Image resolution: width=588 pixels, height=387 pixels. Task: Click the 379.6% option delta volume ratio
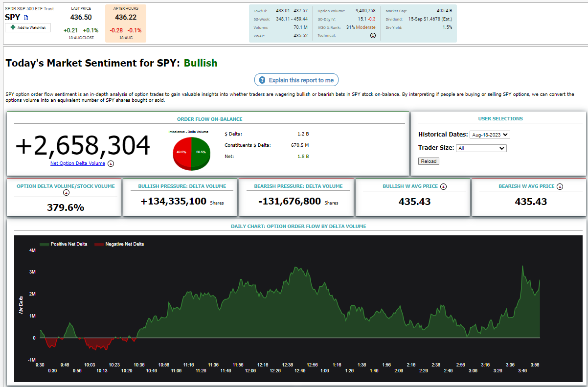(x=66, y=207)
